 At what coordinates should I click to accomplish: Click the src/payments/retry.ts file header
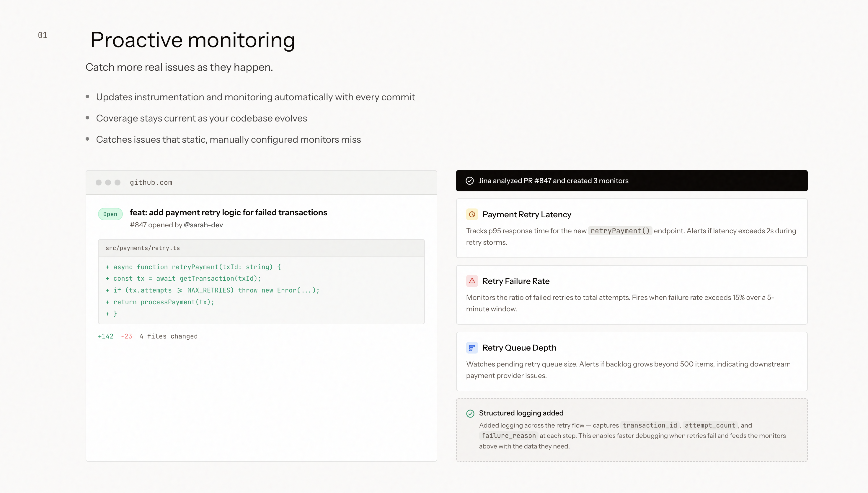pyautogui.click(x=143, y=248)
